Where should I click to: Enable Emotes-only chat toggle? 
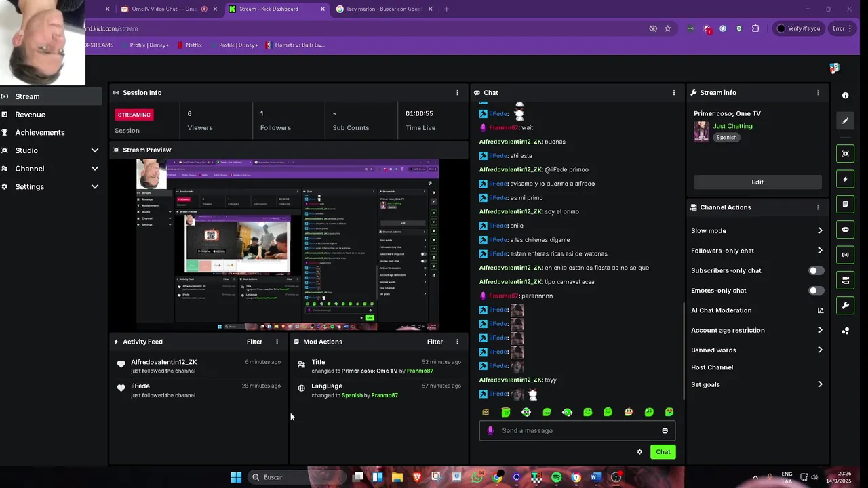click(x=816, y=291)
